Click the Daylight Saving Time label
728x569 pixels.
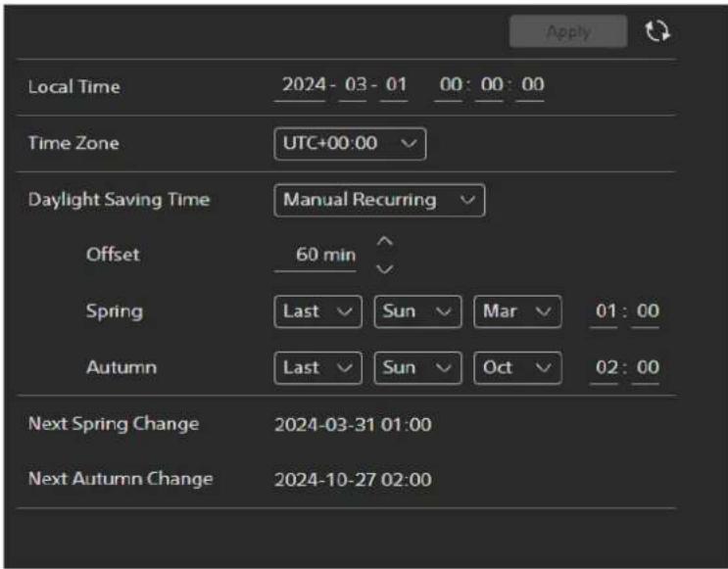(x=120, y=200)
